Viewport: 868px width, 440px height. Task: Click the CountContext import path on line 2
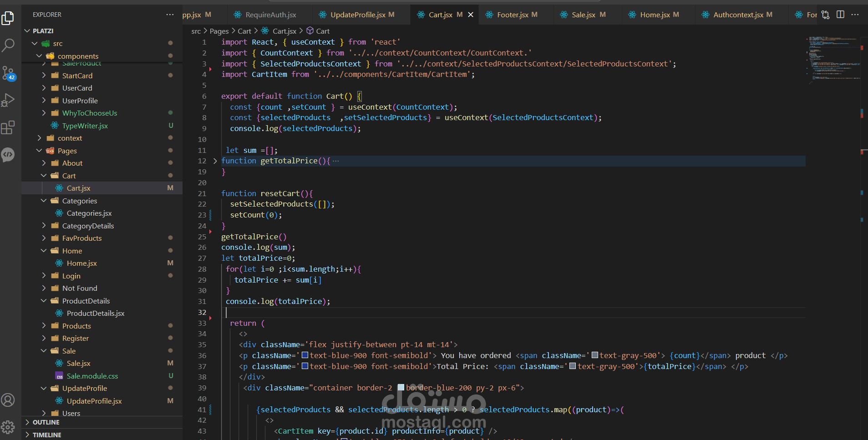pos(440,53)
